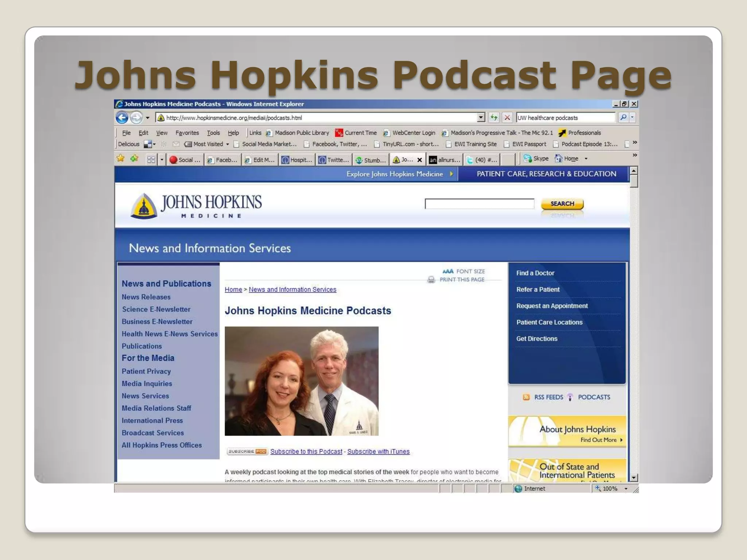Image resolution: width=747 pixels, height=560 pixels.
Task: Open the EWI Training Site bookmark
Action: click(x=471, y=144)
